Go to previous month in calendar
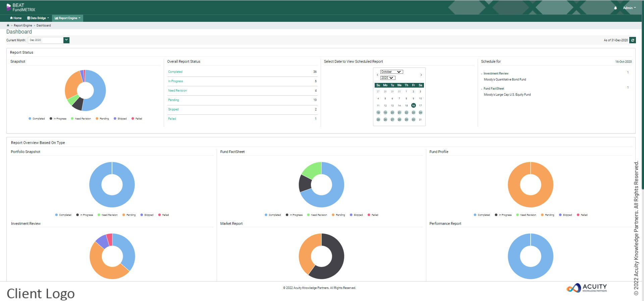 [377, 75]
